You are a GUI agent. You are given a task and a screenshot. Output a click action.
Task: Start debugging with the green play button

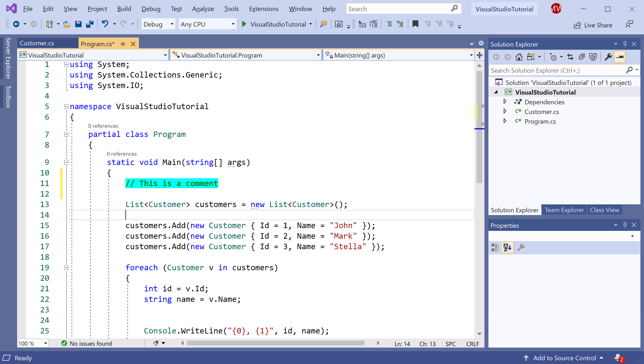[x=244, y=24]
